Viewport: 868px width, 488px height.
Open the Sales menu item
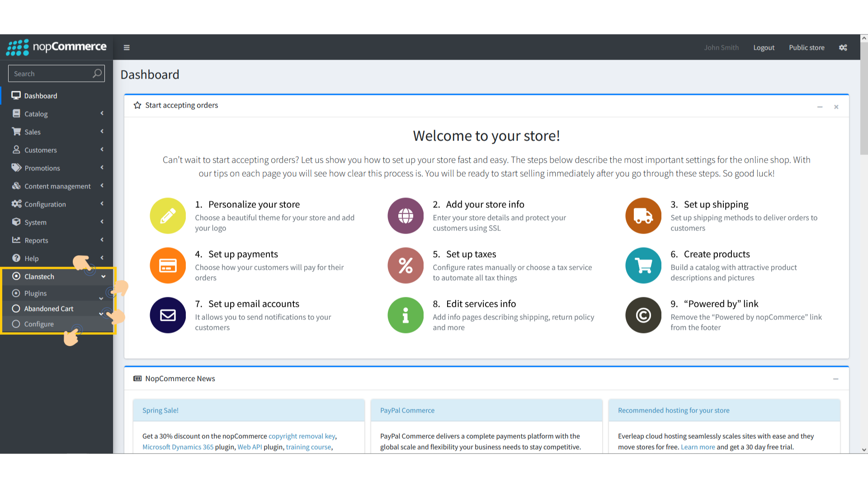pos(33,132)
